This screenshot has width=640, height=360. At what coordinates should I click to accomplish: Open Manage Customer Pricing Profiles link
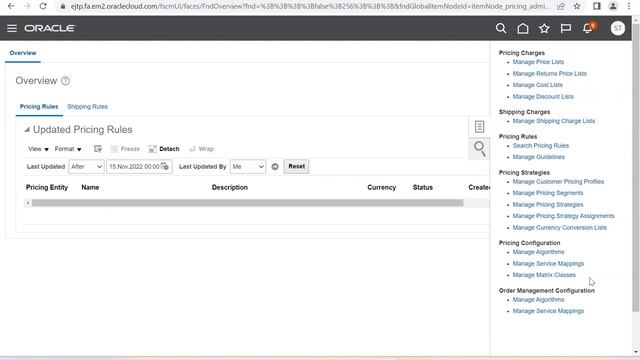coord(558,182)
